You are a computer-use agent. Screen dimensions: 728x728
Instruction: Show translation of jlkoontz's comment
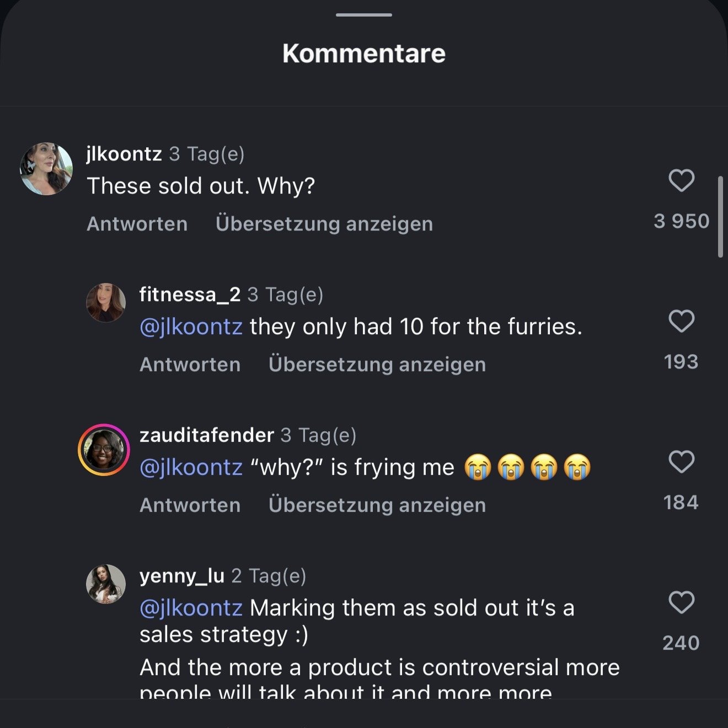coord(324,224)
